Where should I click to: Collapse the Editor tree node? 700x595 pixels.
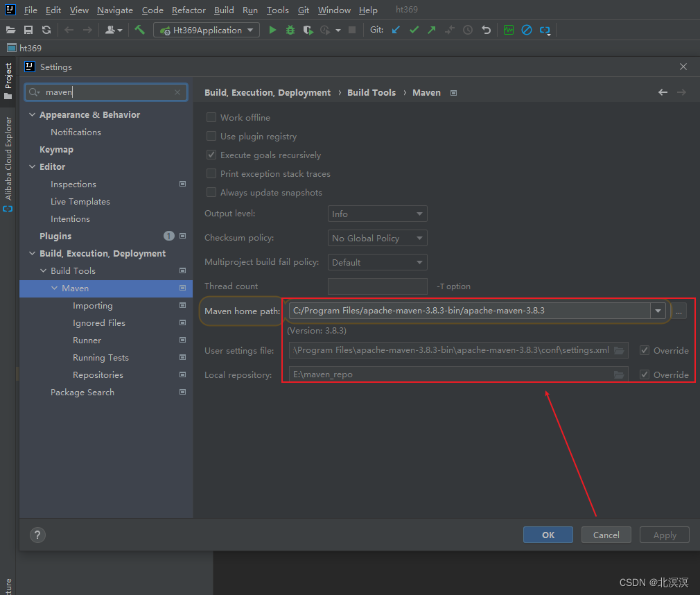pyautogui.click(x=32, y=166)
